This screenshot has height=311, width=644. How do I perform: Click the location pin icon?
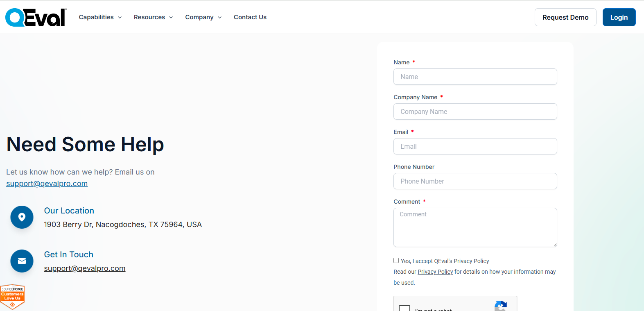click(x=22, y=217)
